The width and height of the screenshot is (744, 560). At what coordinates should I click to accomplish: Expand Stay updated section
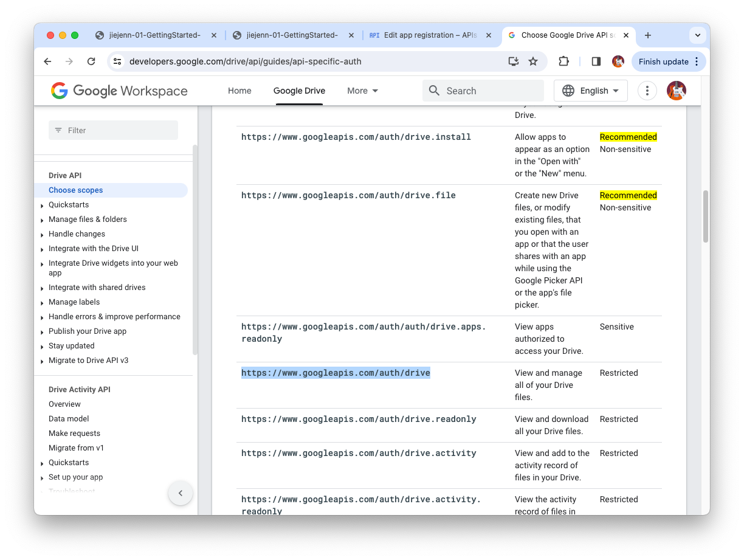click(42, 347)
